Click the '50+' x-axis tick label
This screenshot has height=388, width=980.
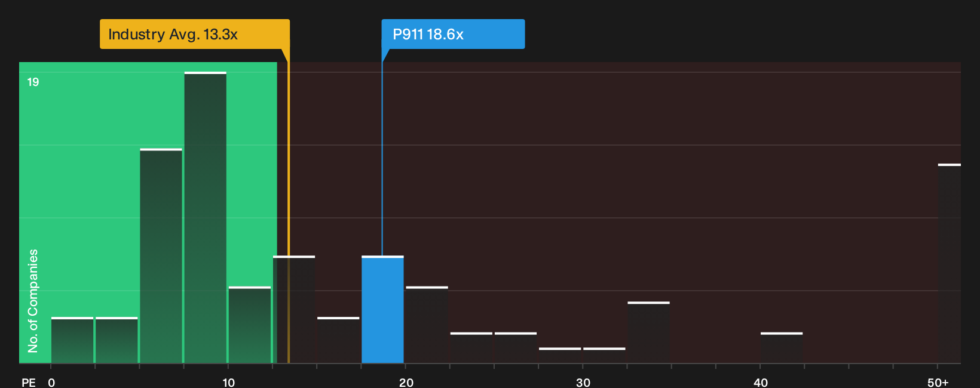pos(938,383)
